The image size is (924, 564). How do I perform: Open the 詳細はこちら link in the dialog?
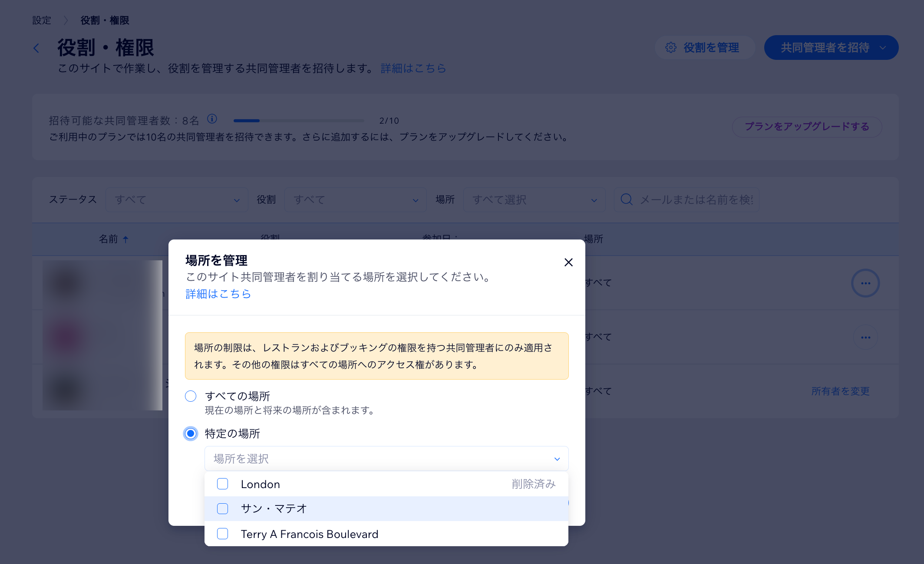[218, 294]
